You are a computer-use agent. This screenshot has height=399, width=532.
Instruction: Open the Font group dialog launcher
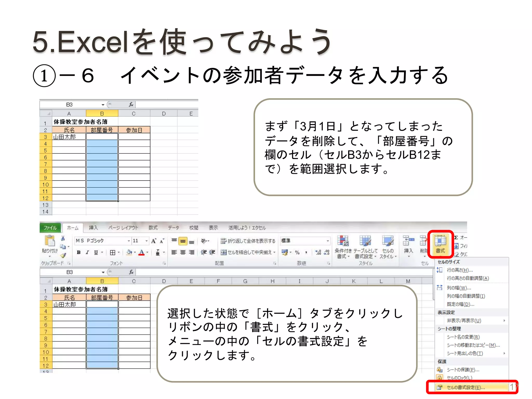click(164, 263)
